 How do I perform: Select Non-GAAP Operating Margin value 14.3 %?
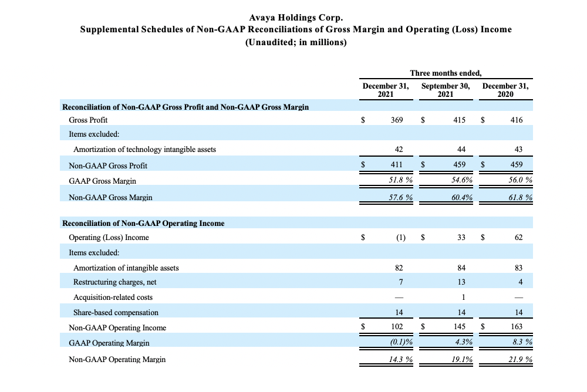[400, 359]
